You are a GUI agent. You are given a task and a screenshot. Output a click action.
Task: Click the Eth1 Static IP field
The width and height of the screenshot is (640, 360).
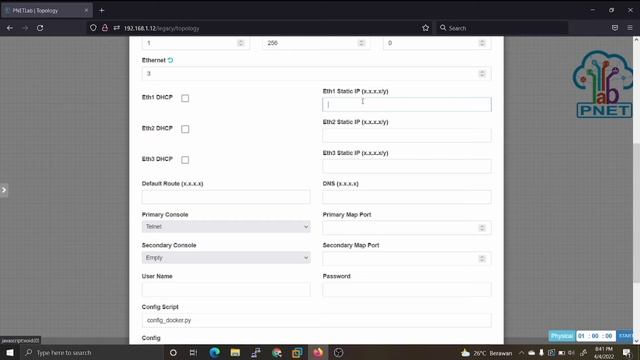tap(407, 104)
